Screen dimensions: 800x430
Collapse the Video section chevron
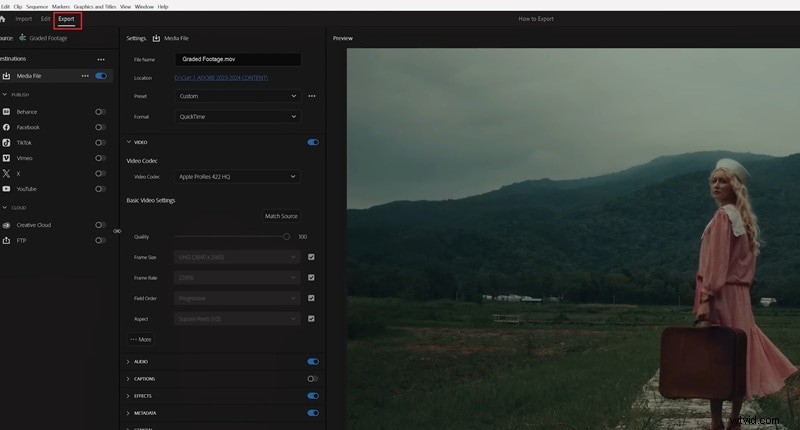129,142
